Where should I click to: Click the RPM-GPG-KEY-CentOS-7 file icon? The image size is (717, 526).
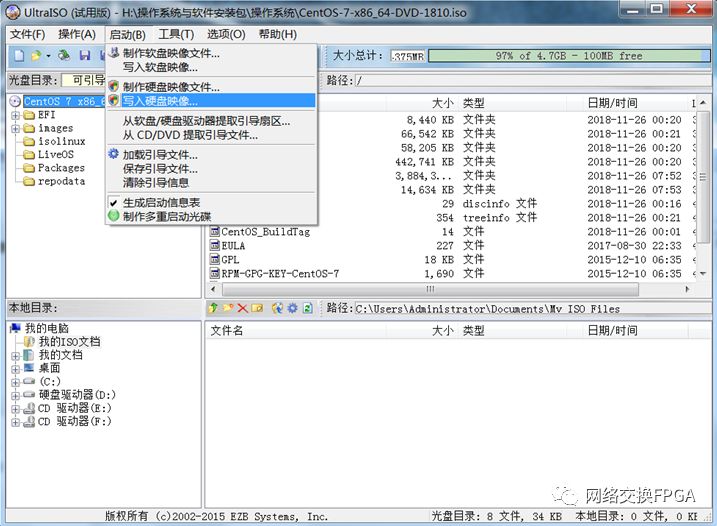tap(214, 274)
